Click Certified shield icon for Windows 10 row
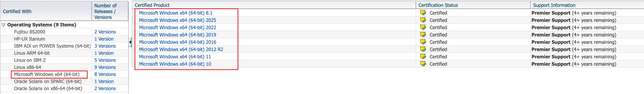The height and width of the screenshot is (94, 644). point(423,64)
